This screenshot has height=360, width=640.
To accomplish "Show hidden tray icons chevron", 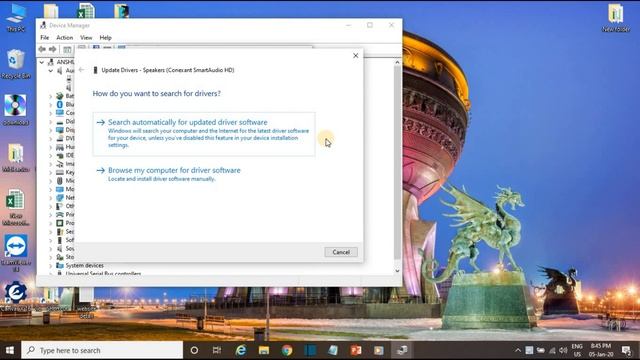I will [518, 351].
